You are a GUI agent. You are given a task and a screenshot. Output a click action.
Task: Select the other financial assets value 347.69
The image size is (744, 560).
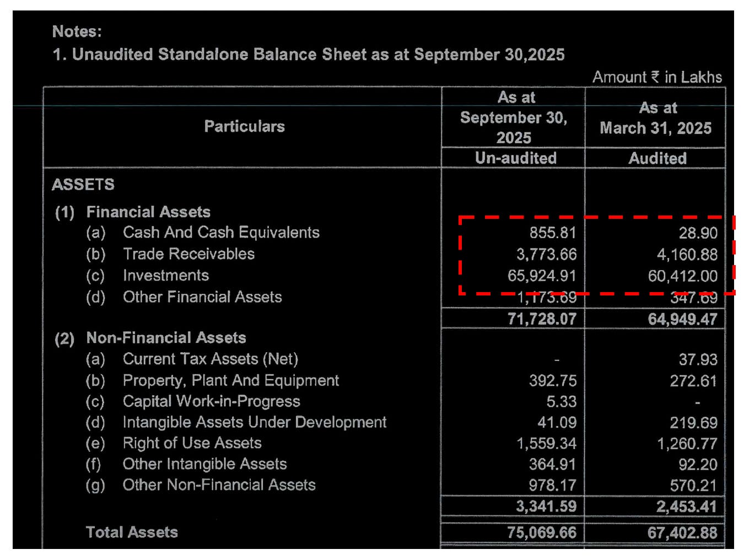[x=694, y=298]
